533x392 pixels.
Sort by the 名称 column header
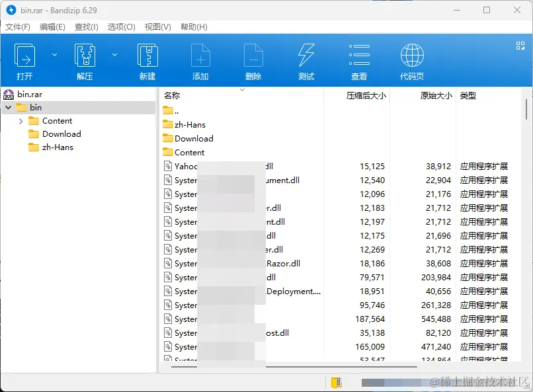pos(172,95)
